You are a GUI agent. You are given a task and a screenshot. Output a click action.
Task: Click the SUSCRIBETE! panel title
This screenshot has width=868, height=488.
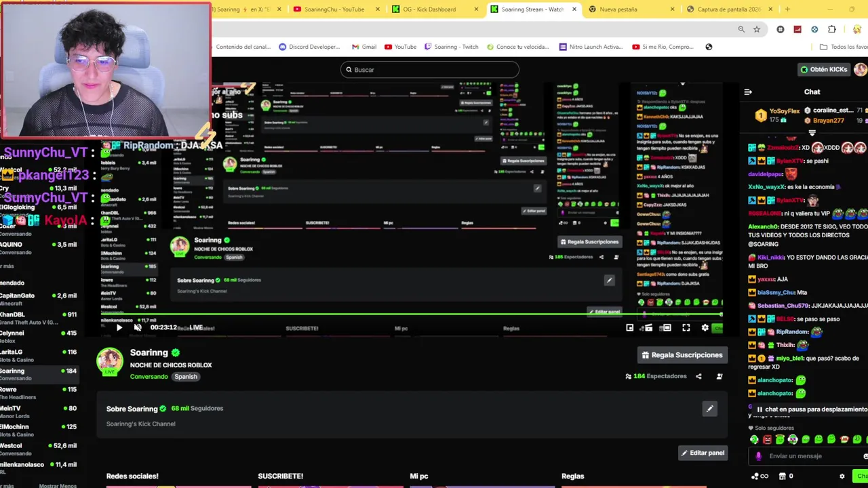click(x=280, y=476)
